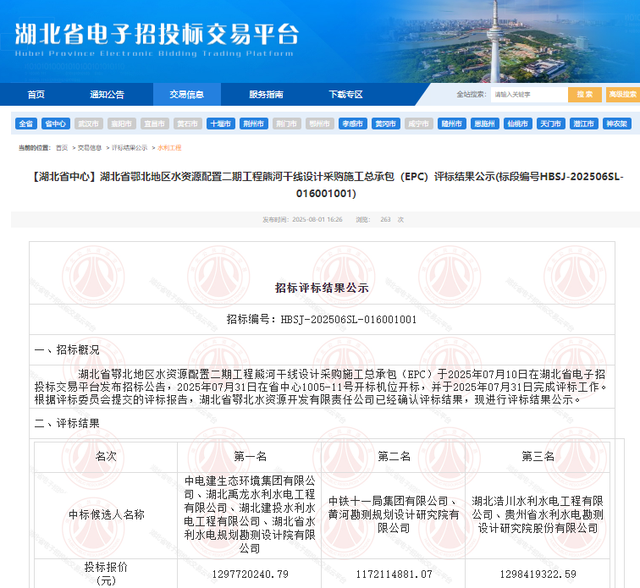The height and width of the screenshot is (588, 640).
Task: Click the 评标结果公示 breadcrumb link
Action: (129, 148)
